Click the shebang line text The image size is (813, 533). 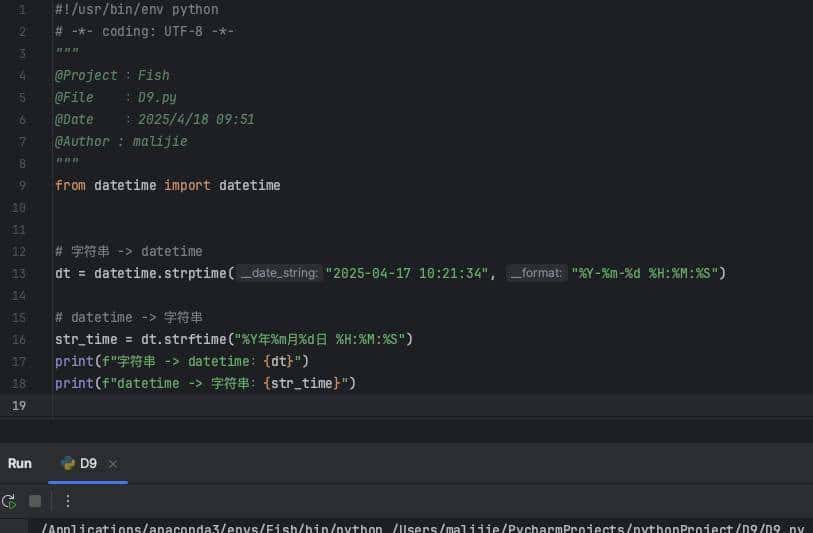(x=137, y=9)
